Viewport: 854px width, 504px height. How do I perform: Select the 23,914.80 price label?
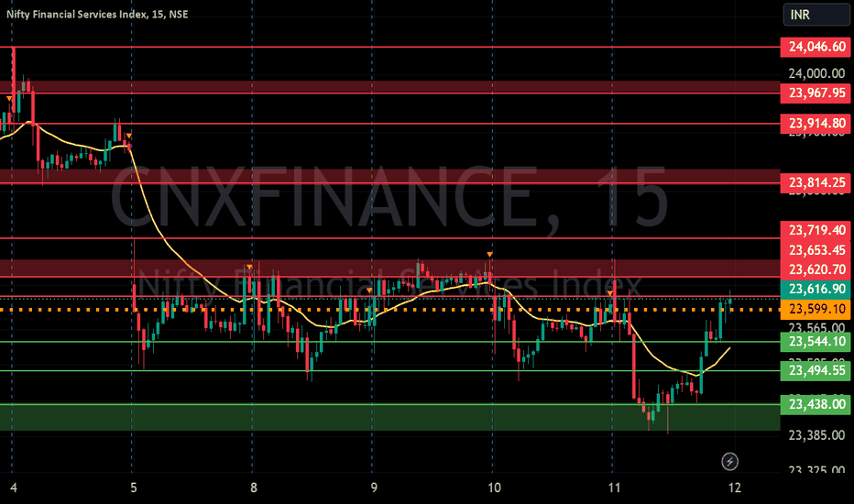[816, 124]
